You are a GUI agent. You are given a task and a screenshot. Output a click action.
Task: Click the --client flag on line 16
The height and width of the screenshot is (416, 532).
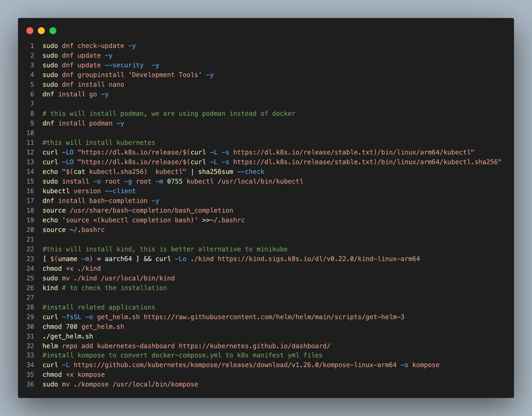pyautogui.click(x=120, y=191)
